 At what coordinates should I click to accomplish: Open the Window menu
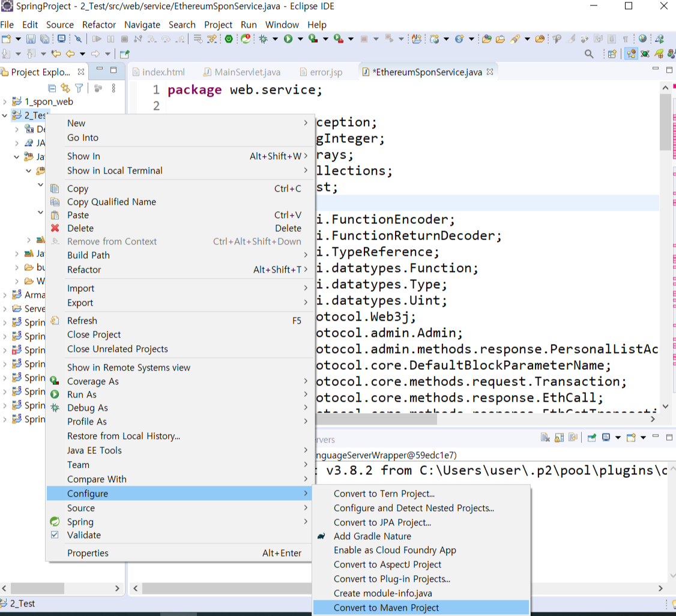tap(282, 25)
